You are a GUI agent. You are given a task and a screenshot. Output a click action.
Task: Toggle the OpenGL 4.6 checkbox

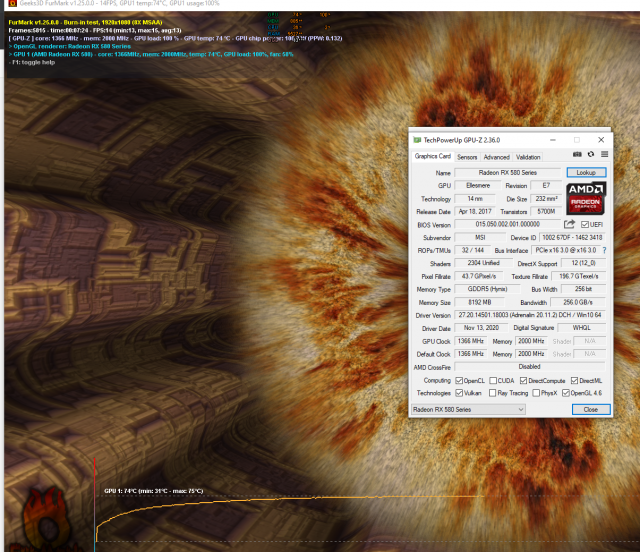coord(566,393)
